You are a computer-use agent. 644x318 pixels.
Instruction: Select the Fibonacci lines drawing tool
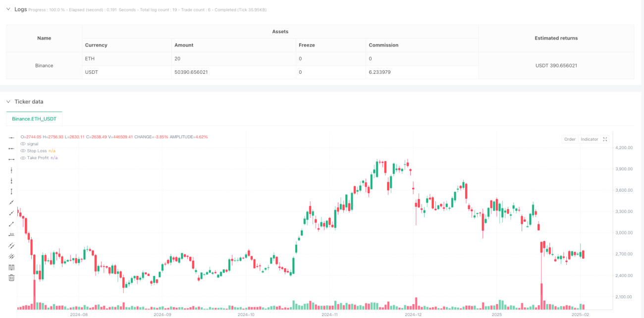11,267
